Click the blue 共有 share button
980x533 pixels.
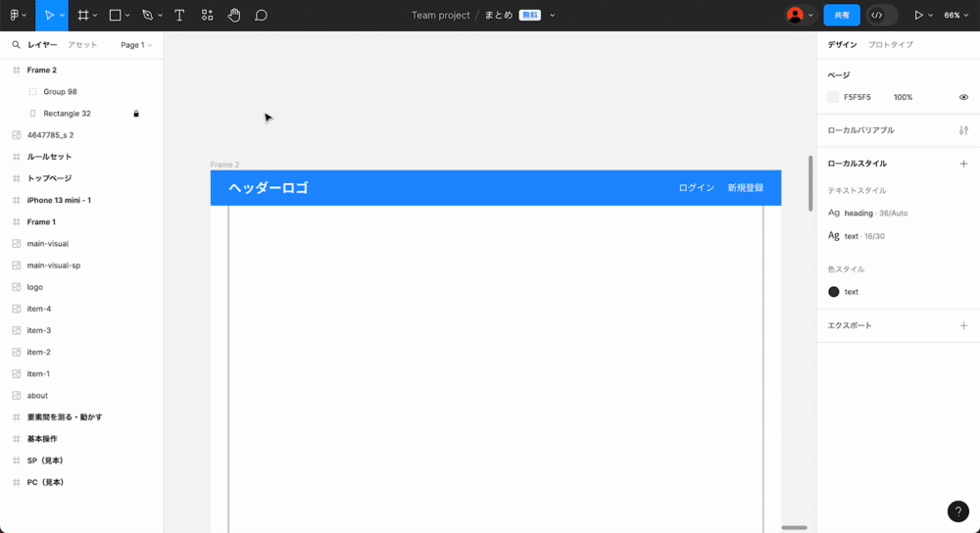click(x=842, y=15)
